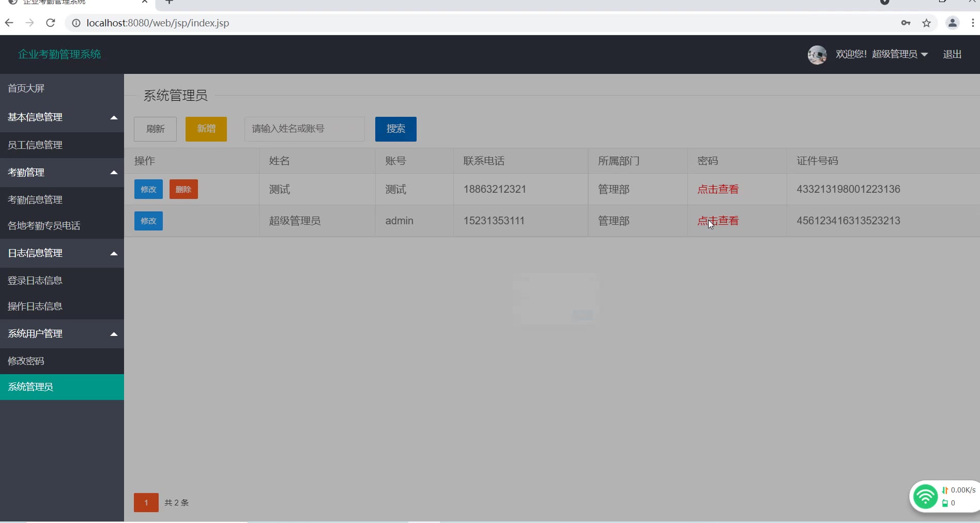Open 员工信息管理 sidebar item
Viewport: 980px width, 523px height.
(62, 145)
